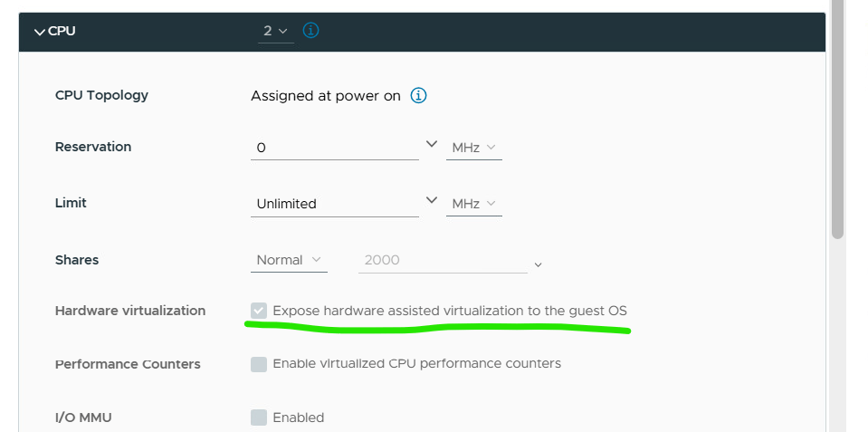Click the 'Expose hardware assisted virtualization' label text

pyautogui.click(x=449, y=311)
